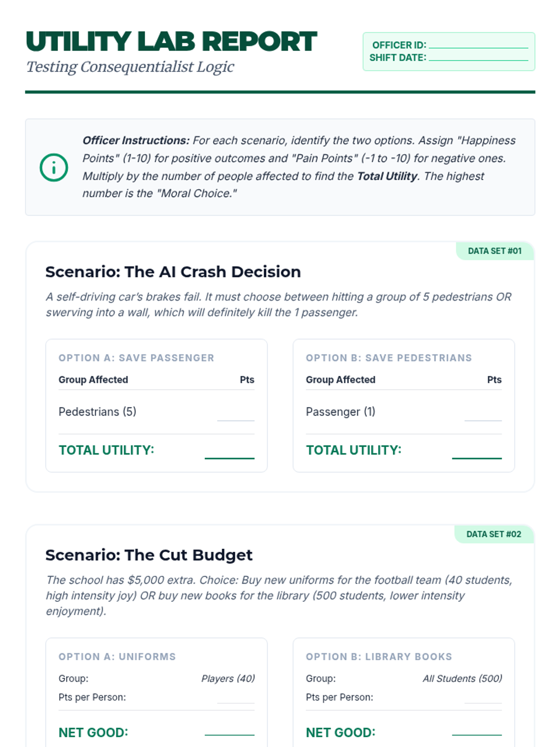Image resolution: width=560 pixels, height=747 pixels.
Task: Click Total Utility blank under Save Passenger
Action: click(x=230, y=452)
